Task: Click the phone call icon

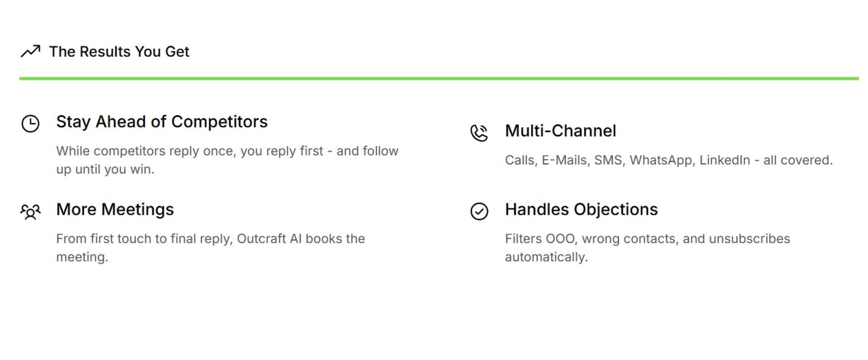Action: tap(479, 133)
